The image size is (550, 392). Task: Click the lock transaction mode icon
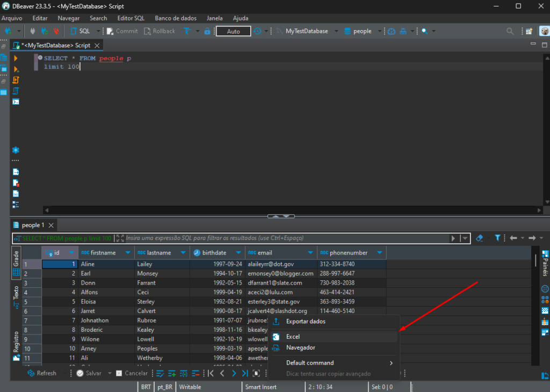207,31
